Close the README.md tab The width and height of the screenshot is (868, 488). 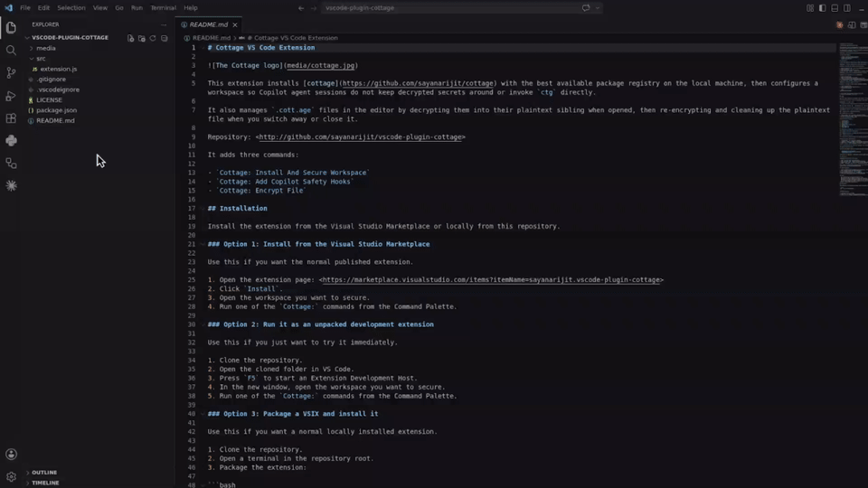coord(235,25)
